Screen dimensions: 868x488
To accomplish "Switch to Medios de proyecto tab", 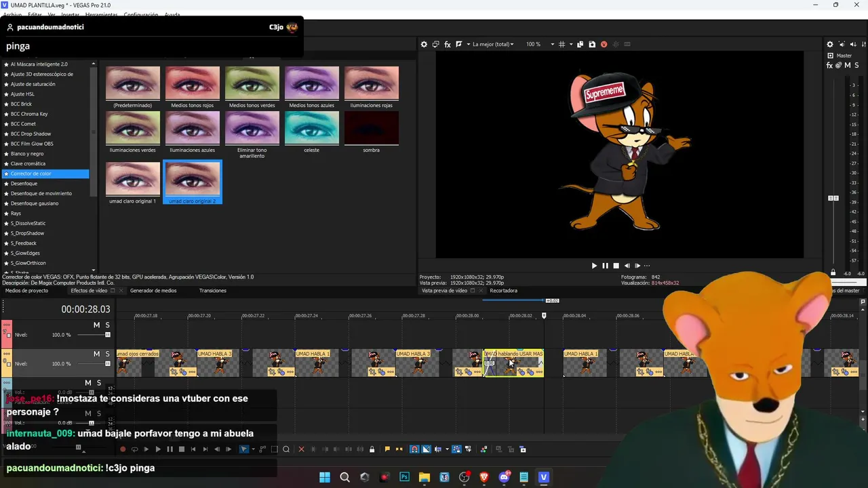I will tap(26, 291).
